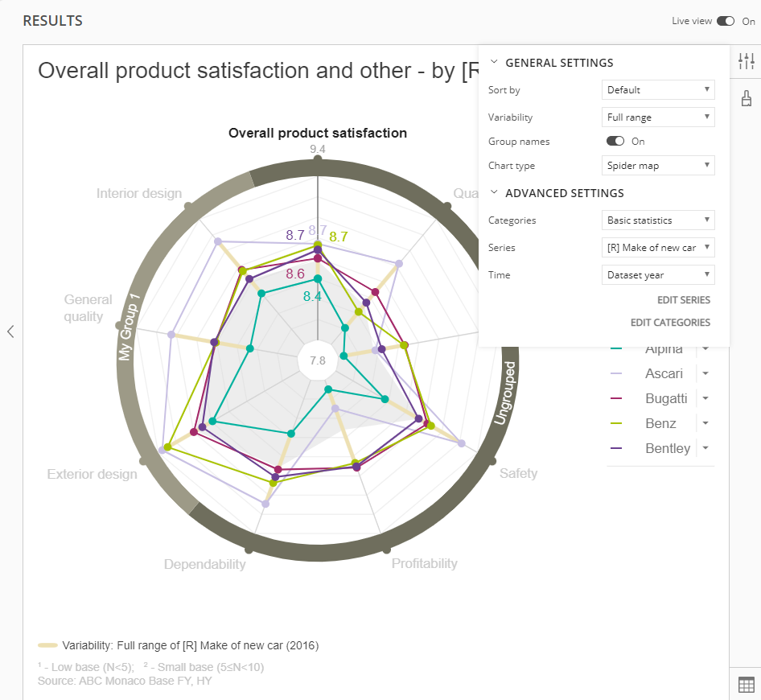Open the Time dropdown
Image resolution: width=761 pixels, height=700 pixels.
click(x=658, y=275)
